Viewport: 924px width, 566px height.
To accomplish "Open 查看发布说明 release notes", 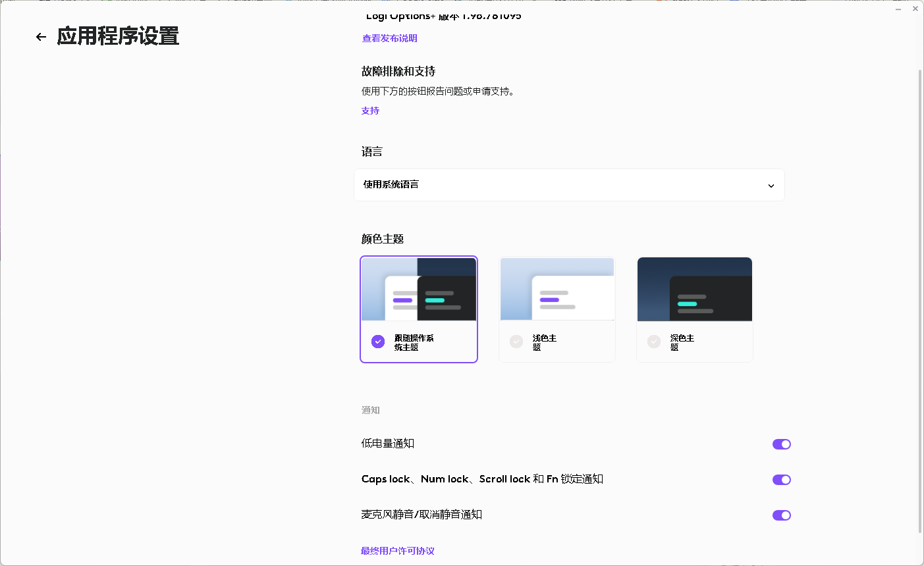I will [389, 38].
